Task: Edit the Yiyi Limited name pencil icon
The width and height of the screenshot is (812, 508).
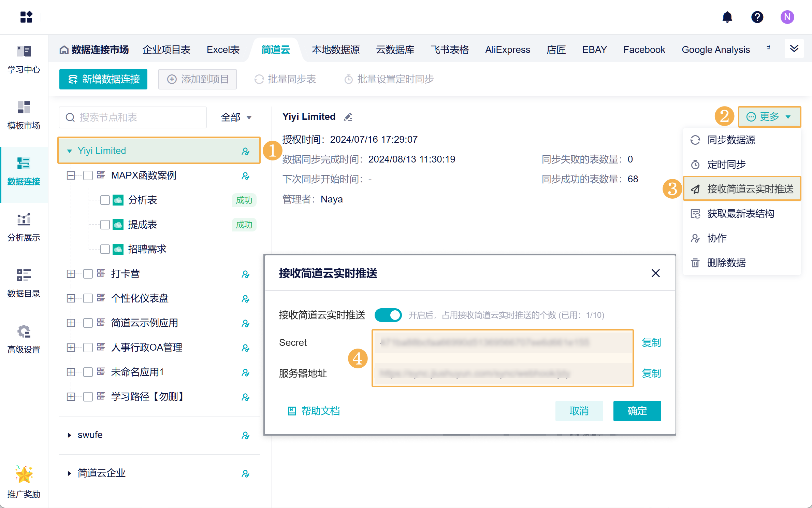Action: (348, 117)
